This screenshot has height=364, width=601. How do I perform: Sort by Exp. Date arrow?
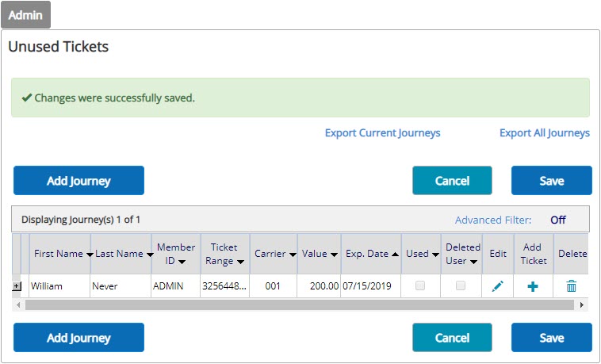tap(395, 254)
